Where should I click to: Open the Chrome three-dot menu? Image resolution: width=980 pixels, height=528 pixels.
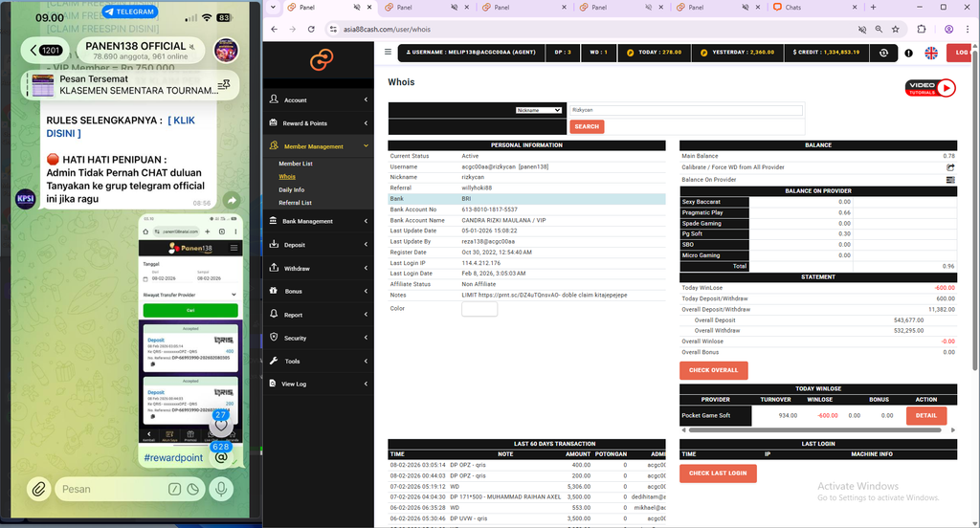pyautogui.click(x=968, y=30)
